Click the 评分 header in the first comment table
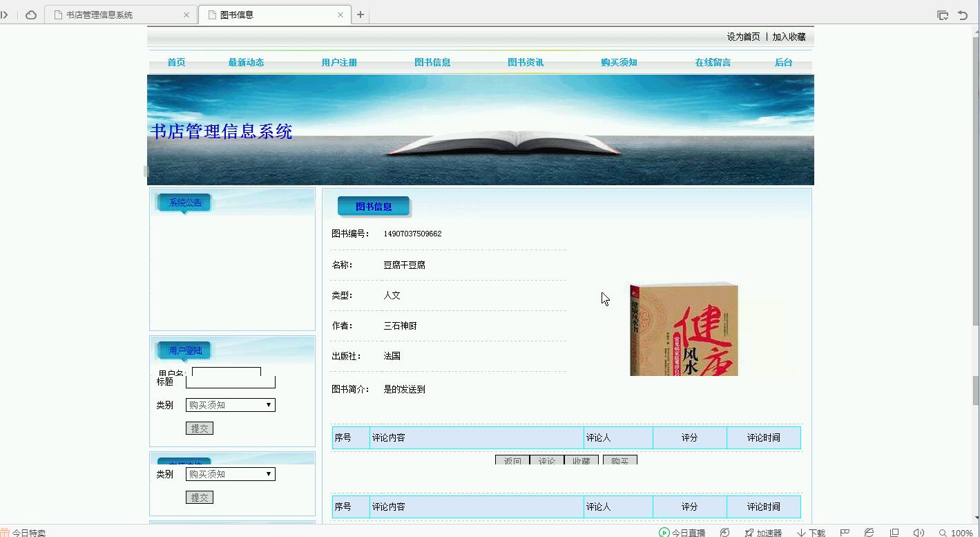Image resolution: width=980 pixels, height=537 pixels. [689, 437]
